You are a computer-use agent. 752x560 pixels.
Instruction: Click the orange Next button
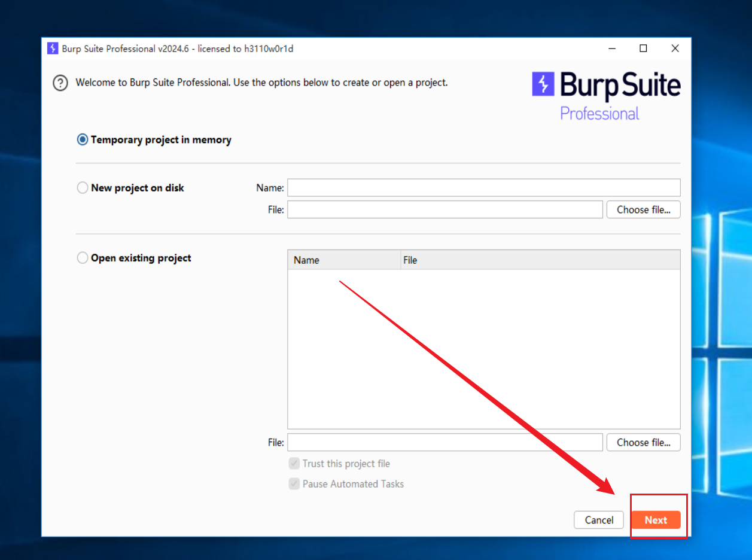pos(656,520)
